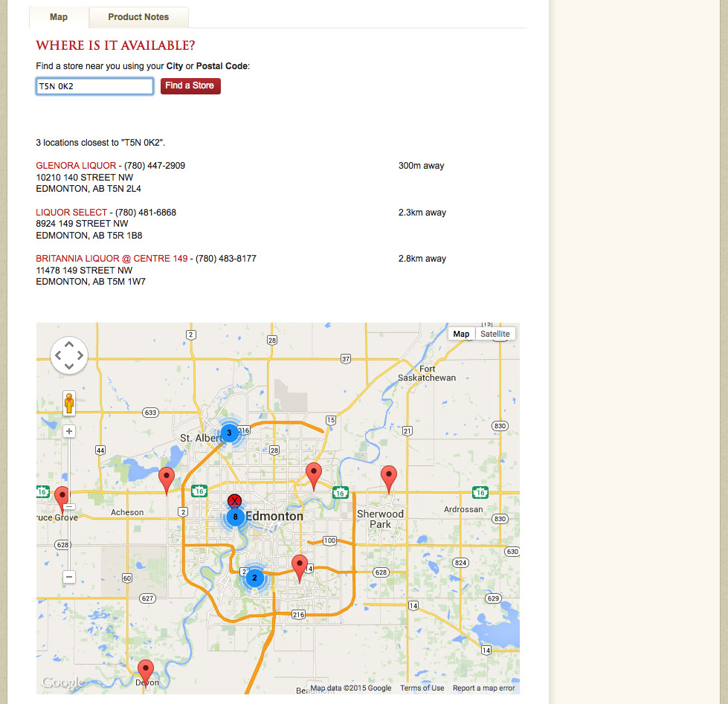Click the "Sherwood Park" map label
Screen dimensions: 728x704
point(380,520)
